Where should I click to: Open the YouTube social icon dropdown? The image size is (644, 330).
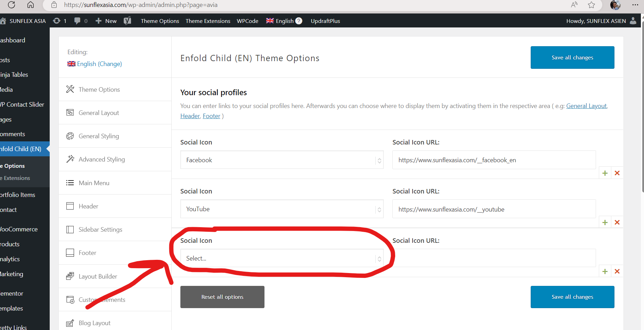pyautogui.click(x=282, y=209)
